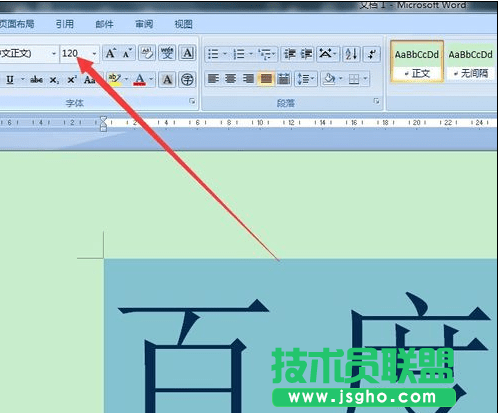
Task: Select the bulleted list icon
Action: click(213, 54)
